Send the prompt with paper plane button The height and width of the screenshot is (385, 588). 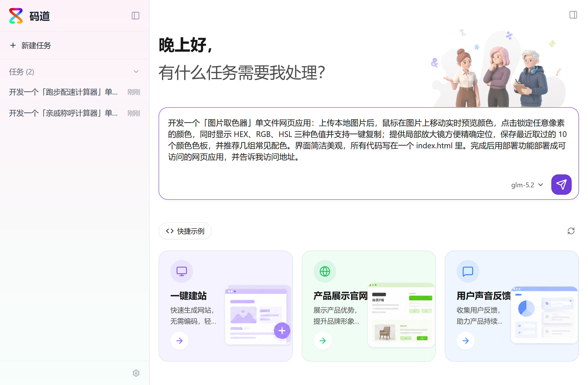pos(561,185)
